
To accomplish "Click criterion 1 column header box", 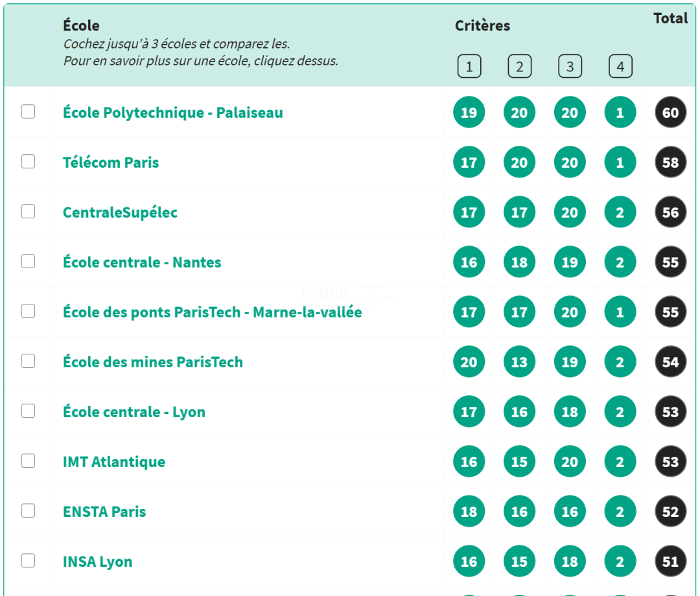I will 469,66.
